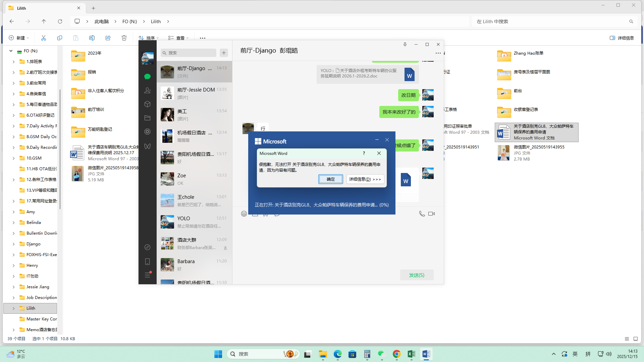Open emoji picker in chat input
Screen dimensions: 644x362
(244, 214)
